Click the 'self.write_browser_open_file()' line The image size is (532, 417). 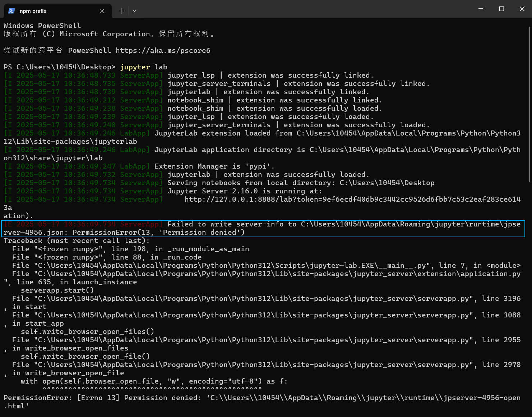click(x=85, y=356)
